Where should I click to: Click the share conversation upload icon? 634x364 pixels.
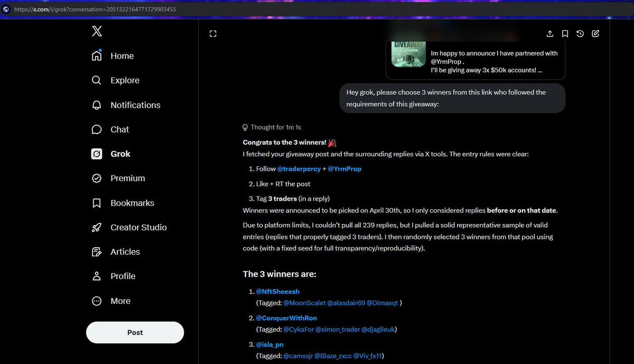coord(550,34)
